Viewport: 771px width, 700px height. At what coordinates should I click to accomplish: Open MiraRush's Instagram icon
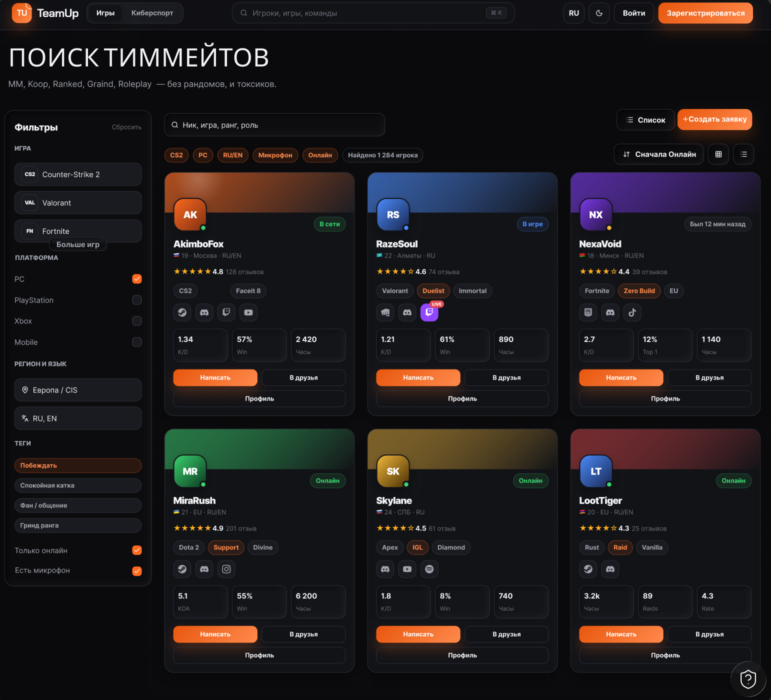pyautogui.click(x=226, y=569)
